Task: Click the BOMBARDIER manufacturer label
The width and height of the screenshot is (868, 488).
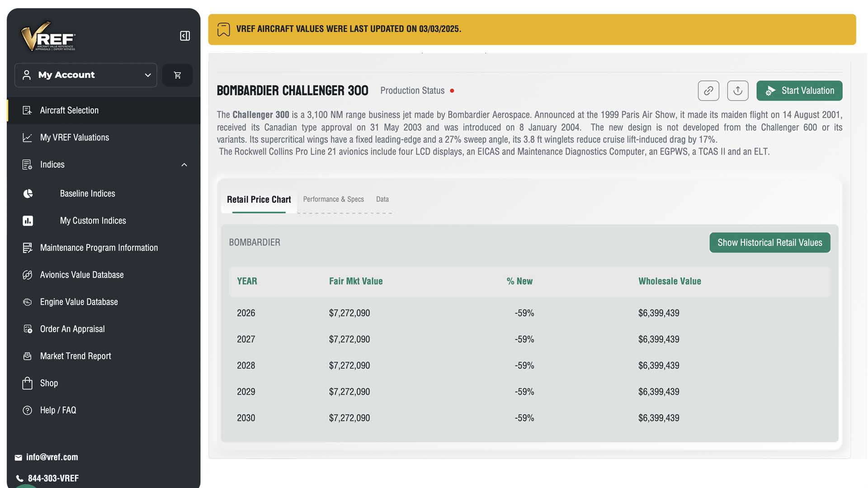Action: 255,242
